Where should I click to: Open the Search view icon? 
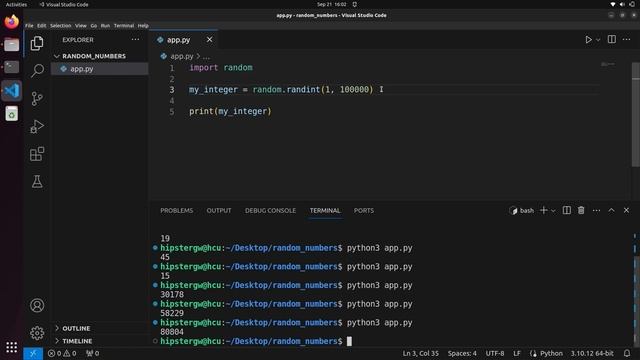(x=37, y=71)
